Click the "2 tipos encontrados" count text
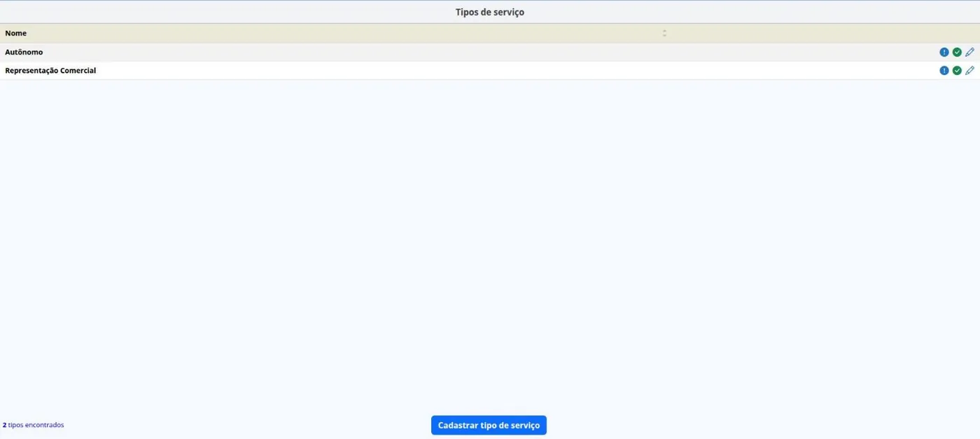 [33, 425]
